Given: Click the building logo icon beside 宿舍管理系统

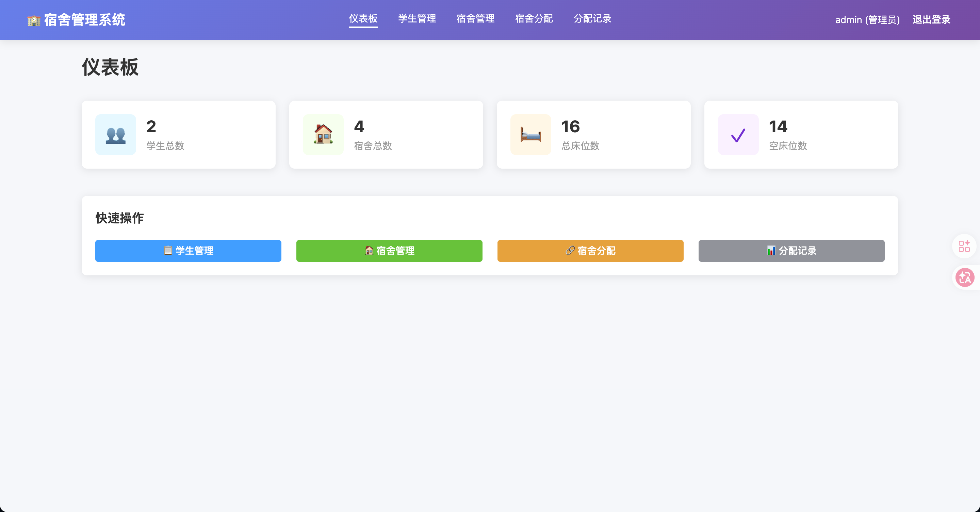Looking at the screenshot, I should point(34,20).
